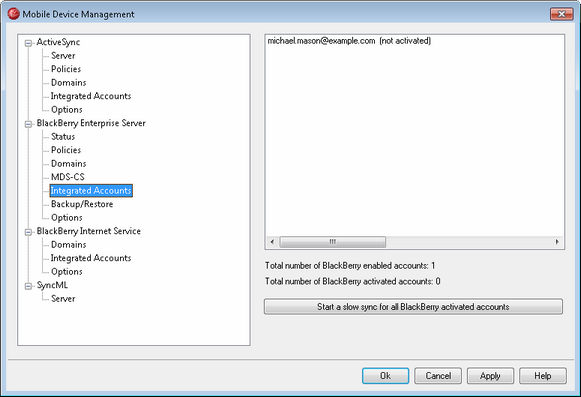The width and height of the screenshot is (581, 397).
Task: Select Server under ActiveSync
Action: pos(63,56)
